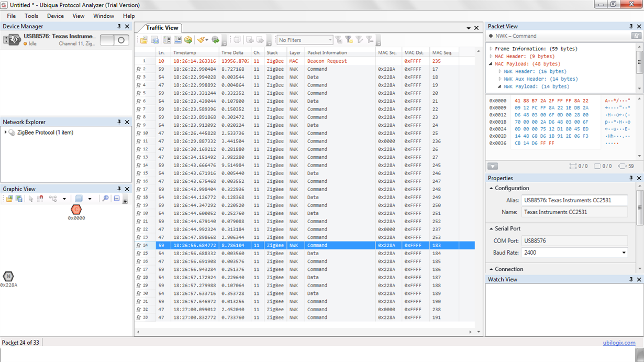Zoom to fit in Graphic View

pyautogui.click(x=105, y=199)
